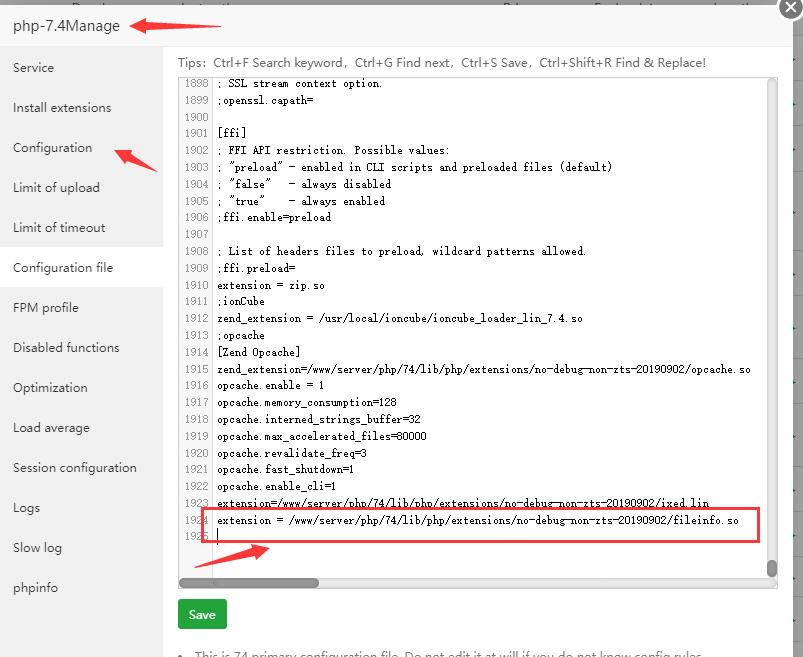Screen dimensions: 803x657
Task: Click the '[ffi]' section header line
Action: 232,133
